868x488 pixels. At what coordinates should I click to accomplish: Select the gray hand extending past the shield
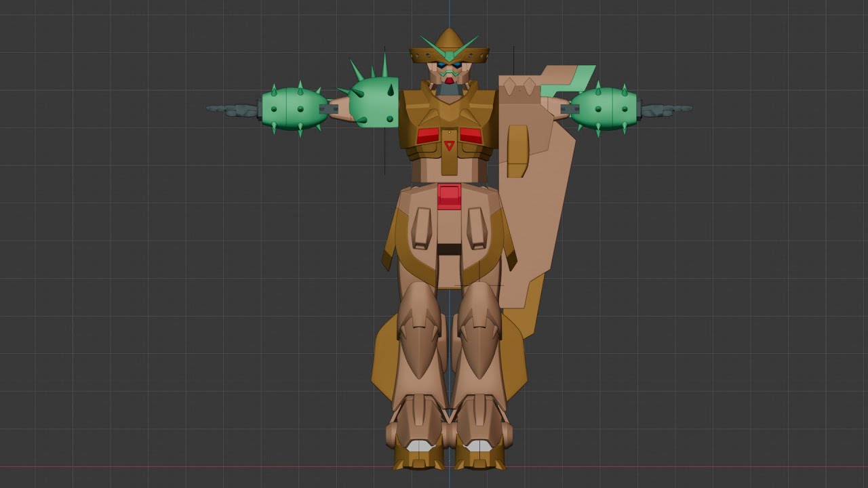pos(666,109)
